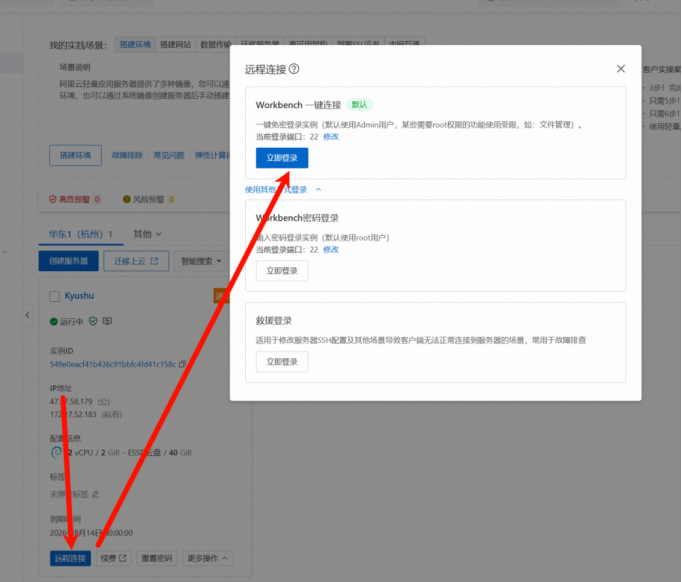Click 高危预警 alert indicator
Image resolution: width=682 pixels, height=582 pixels.
coord(74,199)
